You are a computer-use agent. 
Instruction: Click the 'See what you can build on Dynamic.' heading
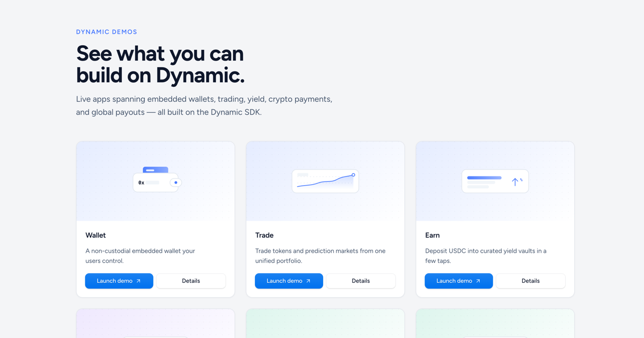click(x=160, y=64)
